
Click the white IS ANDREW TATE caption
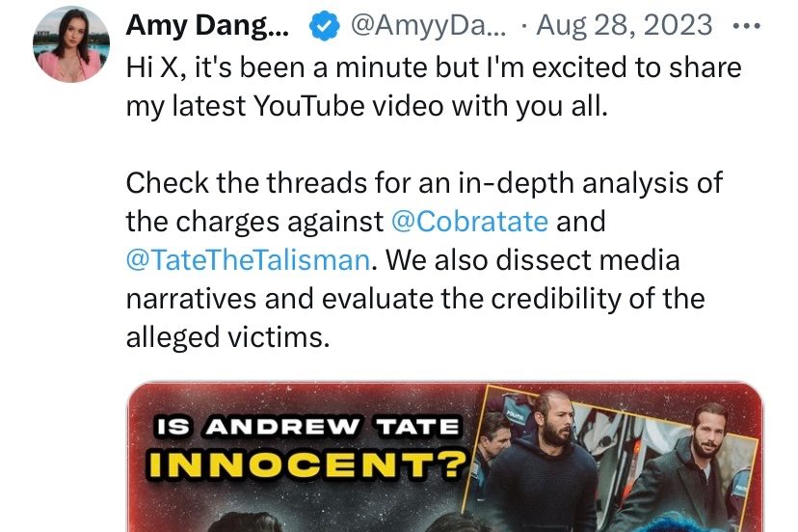(307, 427)
